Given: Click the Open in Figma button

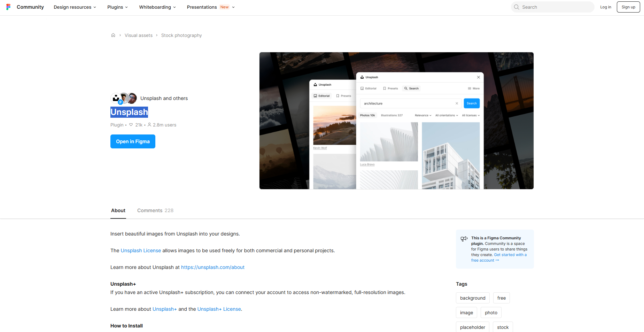Looking at the screenshot, I should pyautogui.click(x=133, y=141).
